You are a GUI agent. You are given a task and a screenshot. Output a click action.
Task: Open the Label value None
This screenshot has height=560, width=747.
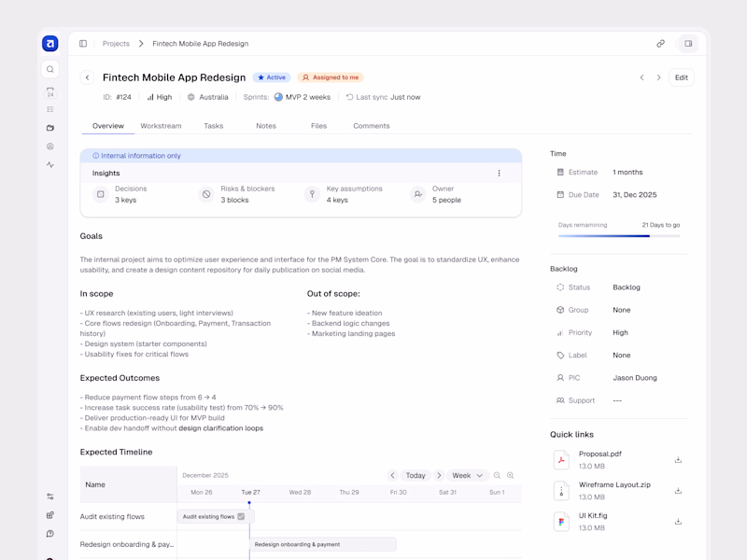pos(621,356)
